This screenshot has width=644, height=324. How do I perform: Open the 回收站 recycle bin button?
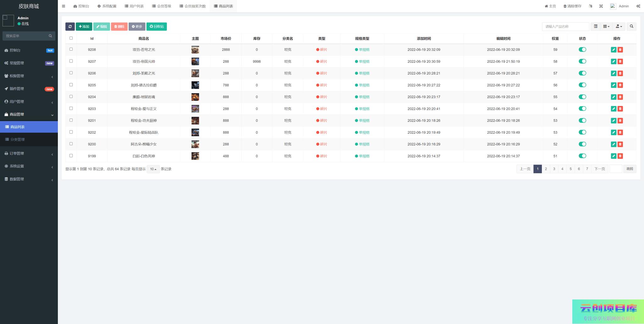click(157, 27)
